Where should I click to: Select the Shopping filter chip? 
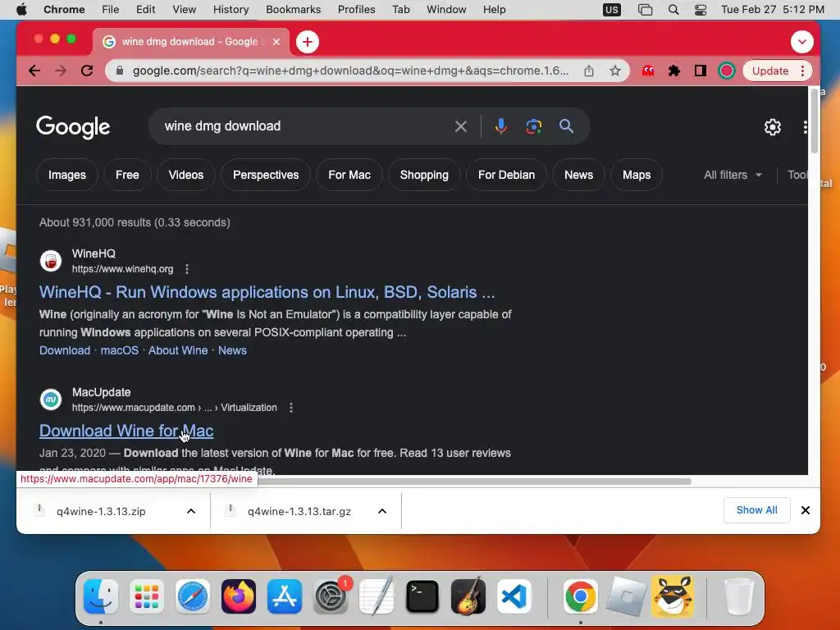click(424, 176)
